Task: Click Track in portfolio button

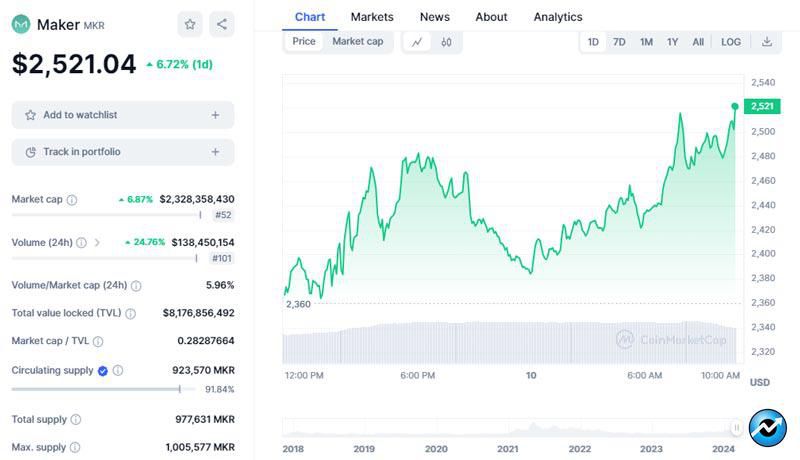Action: pyautogui.click(x=123, y=152)
